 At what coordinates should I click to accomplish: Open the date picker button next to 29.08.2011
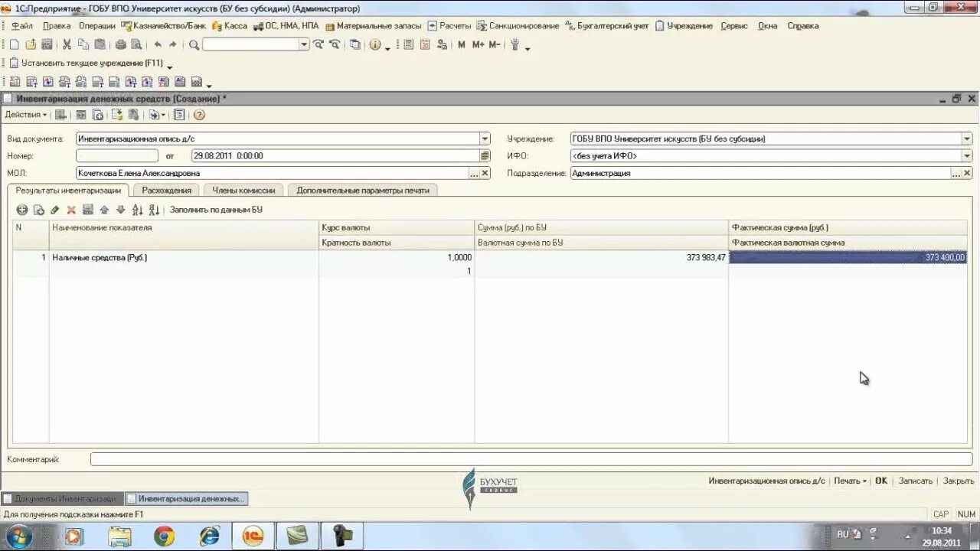coord(485,155)
